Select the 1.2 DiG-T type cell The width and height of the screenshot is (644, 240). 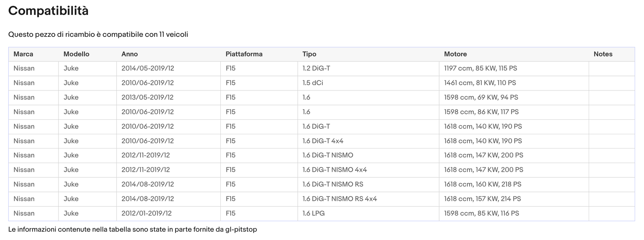point(316,68)
